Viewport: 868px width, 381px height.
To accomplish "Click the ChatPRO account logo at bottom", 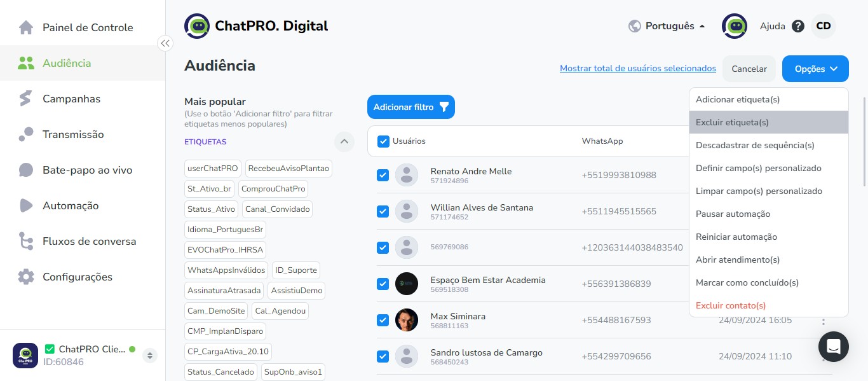I will point(25,355).
